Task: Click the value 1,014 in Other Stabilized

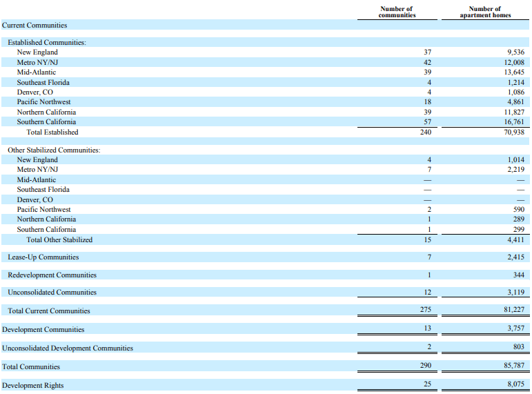Action: pyautogui.click(x=515, y=159)
